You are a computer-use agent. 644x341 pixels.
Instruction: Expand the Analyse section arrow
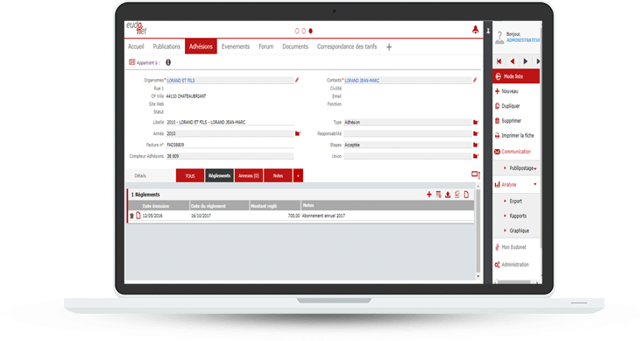click(534, 184)
